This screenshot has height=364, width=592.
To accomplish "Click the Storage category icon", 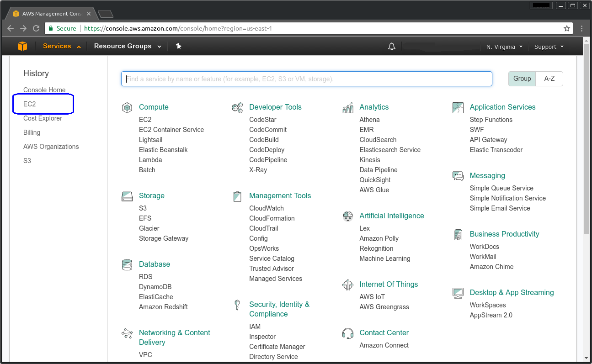I will tap(127, 196).
